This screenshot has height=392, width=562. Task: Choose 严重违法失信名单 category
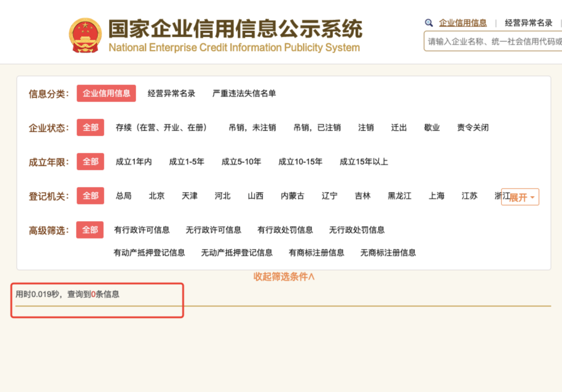244,93
